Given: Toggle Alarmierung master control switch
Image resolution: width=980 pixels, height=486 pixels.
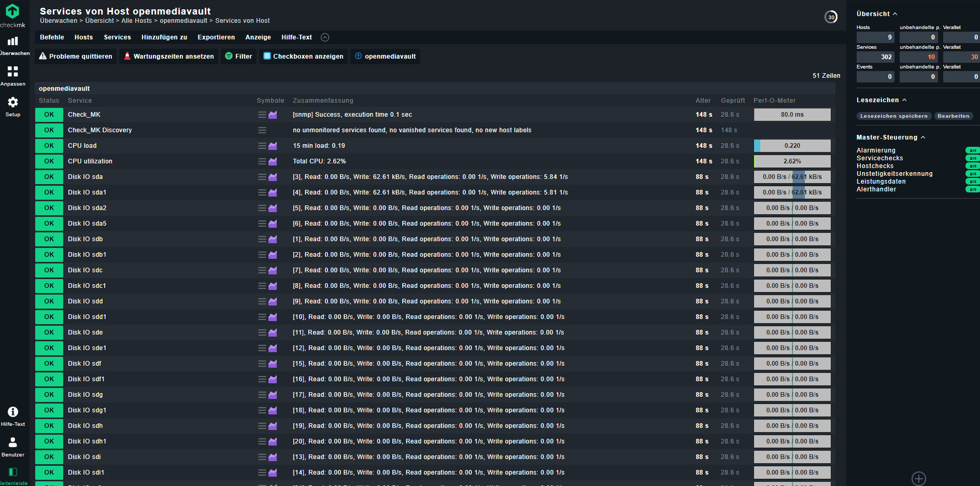Looking at the screenshot, I should click(972, 150).
